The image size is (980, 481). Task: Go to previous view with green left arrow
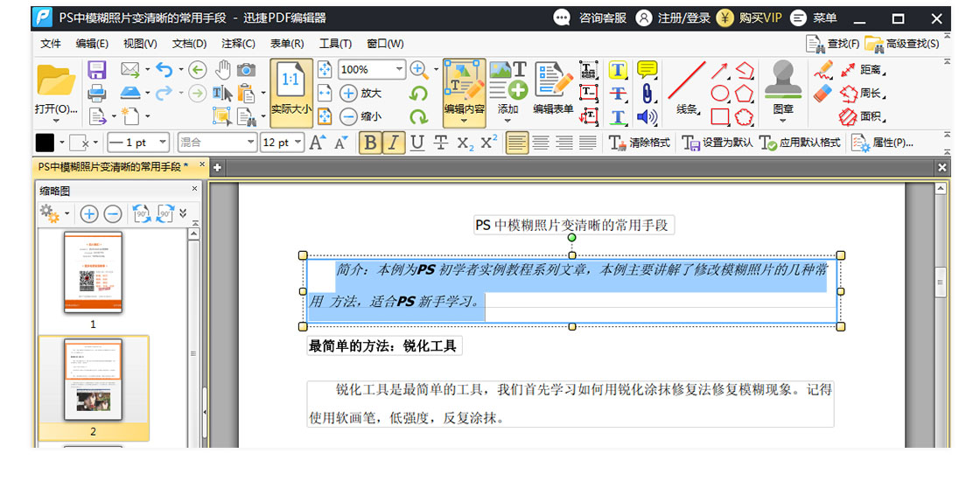point(198,69)
